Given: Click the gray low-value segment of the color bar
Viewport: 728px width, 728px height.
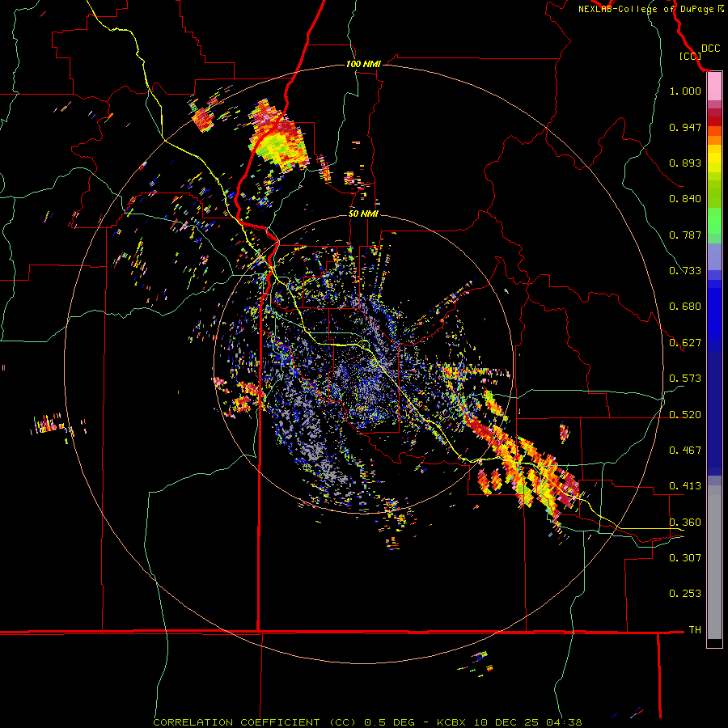Looking at the screenshot, I should pyautogui.click(x=714, y=562).
